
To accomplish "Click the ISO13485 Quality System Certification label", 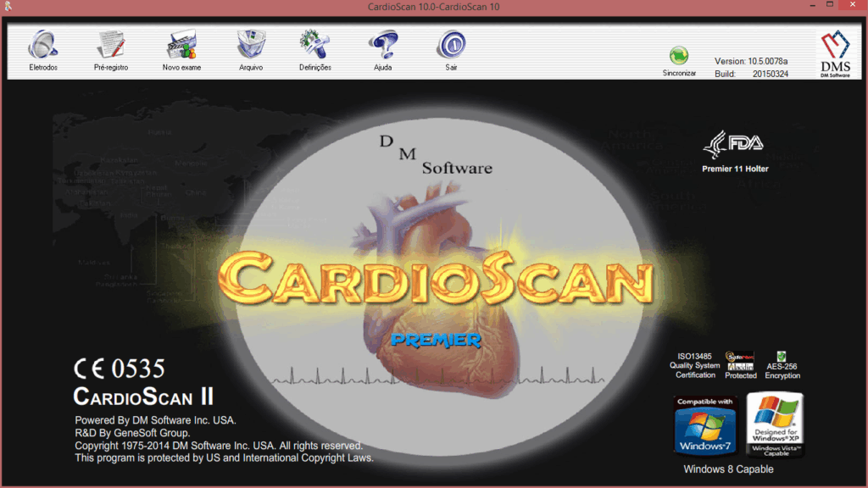I will click(x=695, y=366).
